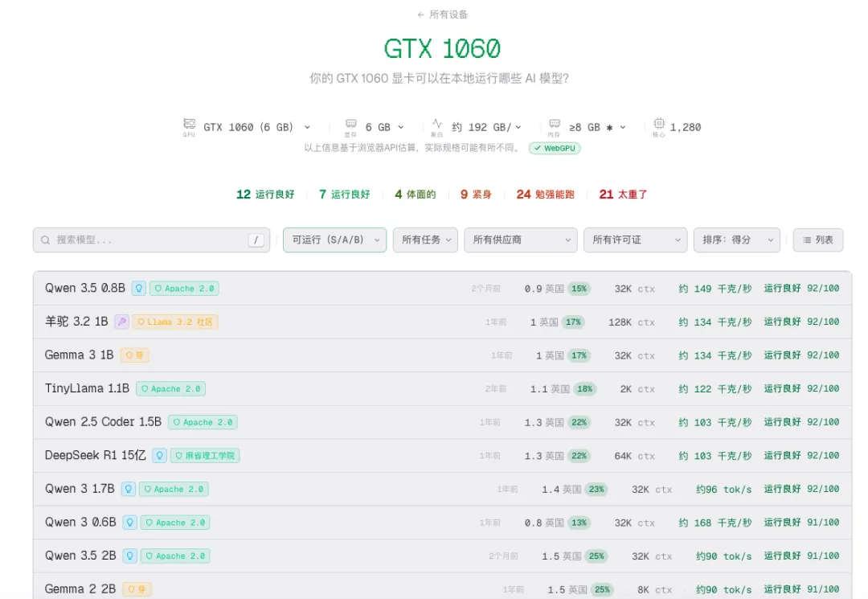Open the Qwen 3 1.7B model row
This screenshot has width=868, height=599.
tap(442, 490)
